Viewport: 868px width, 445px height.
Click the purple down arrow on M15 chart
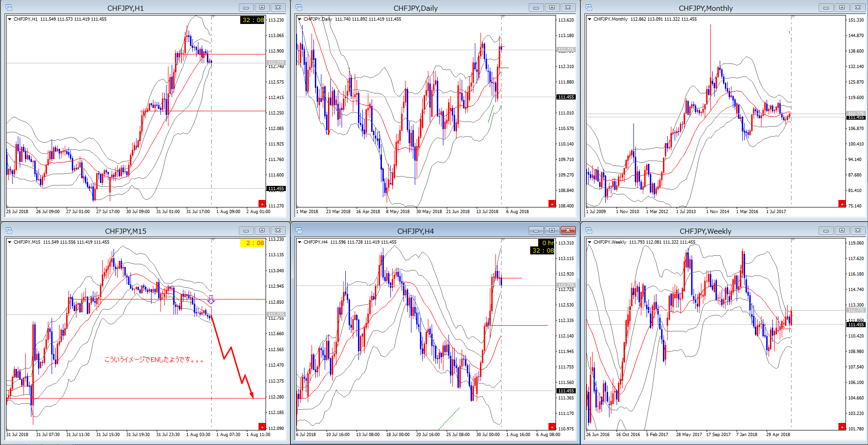coord(211,299)
